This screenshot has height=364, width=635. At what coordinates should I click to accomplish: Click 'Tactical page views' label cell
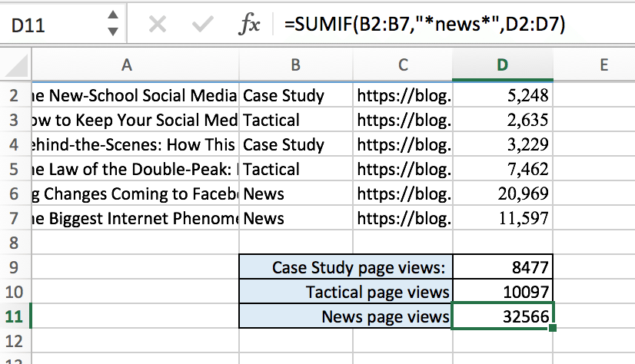(x=346, y=292)
